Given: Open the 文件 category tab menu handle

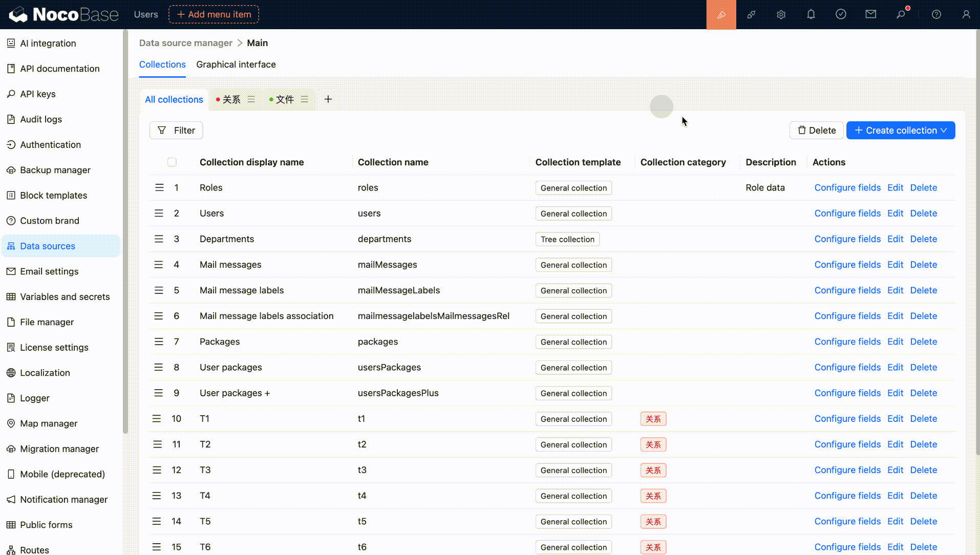Looking at the screenshot, I should click(305, 99).
